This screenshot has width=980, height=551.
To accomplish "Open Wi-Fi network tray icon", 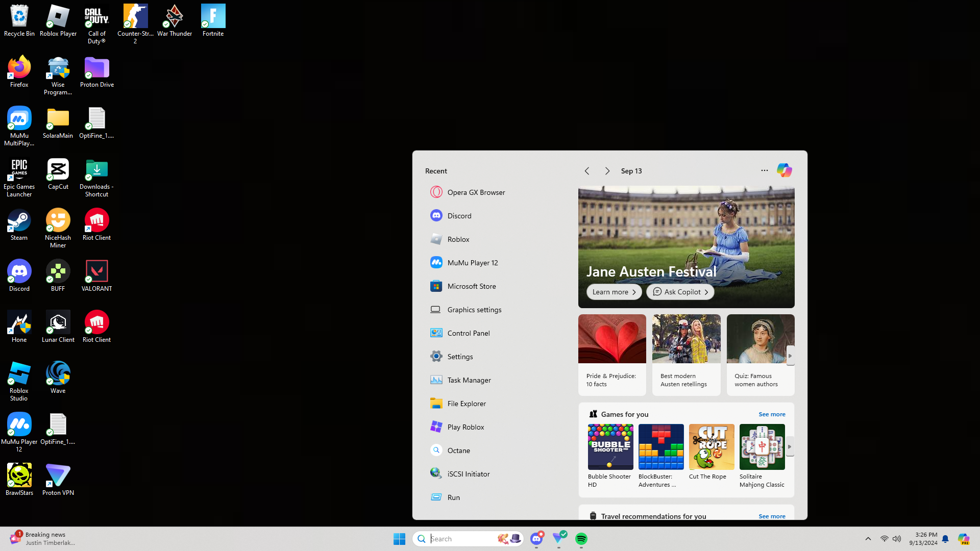I will point(884,539).
